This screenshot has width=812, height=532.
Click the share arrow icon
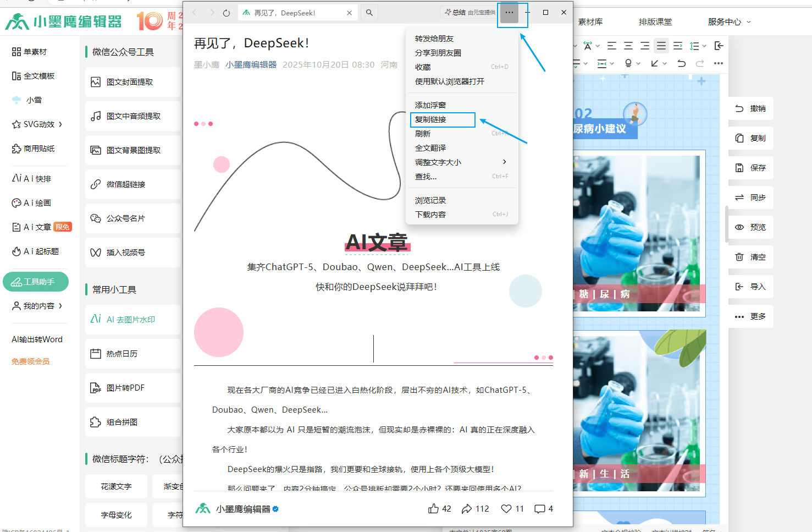467,509
